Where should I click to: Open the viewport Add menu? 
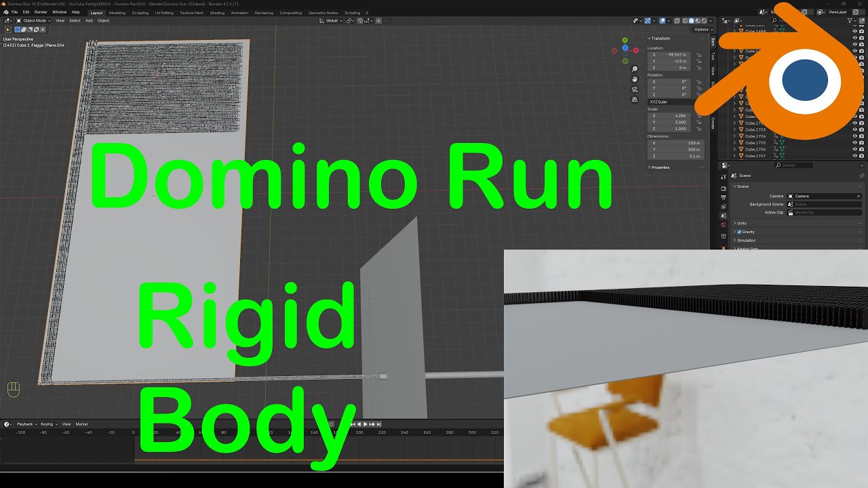click(89, 21)
